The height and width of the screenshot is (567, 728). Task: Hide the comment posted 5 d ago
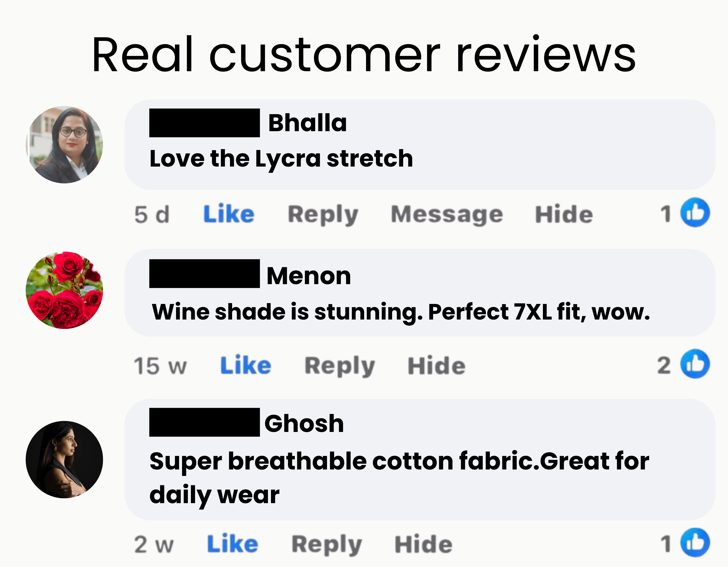pos(564,214)
